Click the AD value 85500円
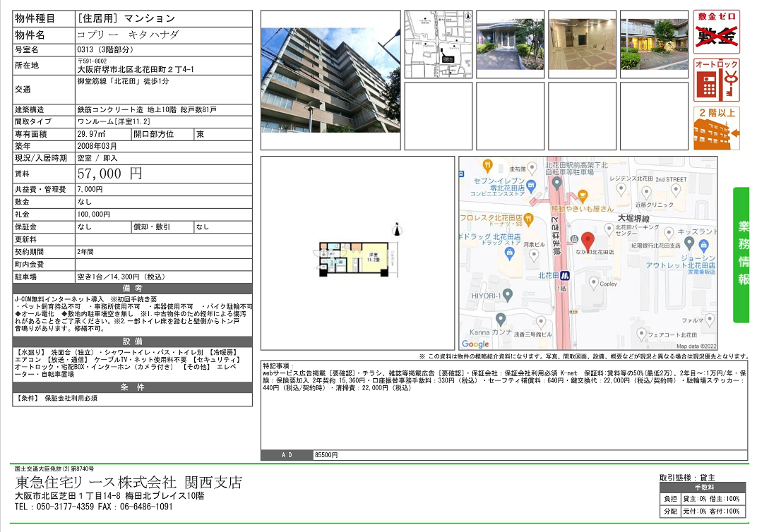Screen dimensions: 757x532 point(326,455)
